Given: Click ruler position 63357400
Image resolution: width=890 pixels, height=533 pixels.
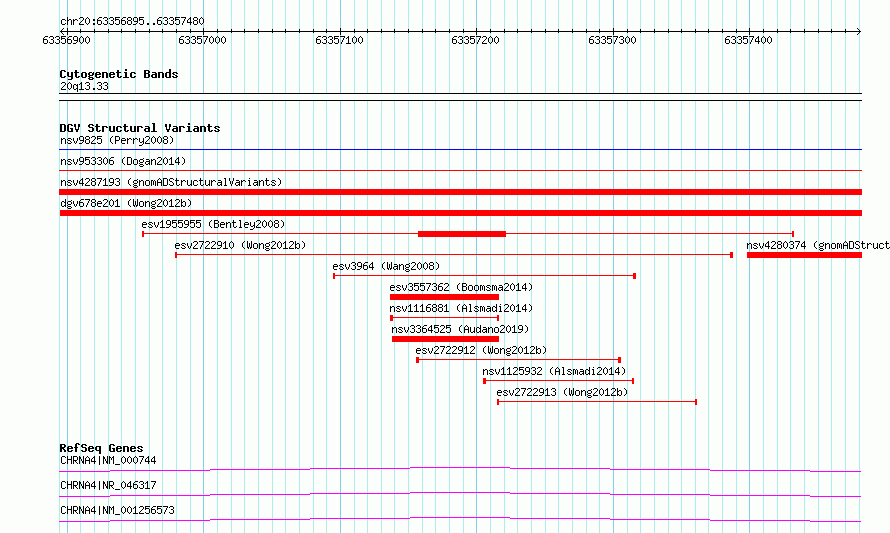Looking at the screenshot, I should [748, 40].
